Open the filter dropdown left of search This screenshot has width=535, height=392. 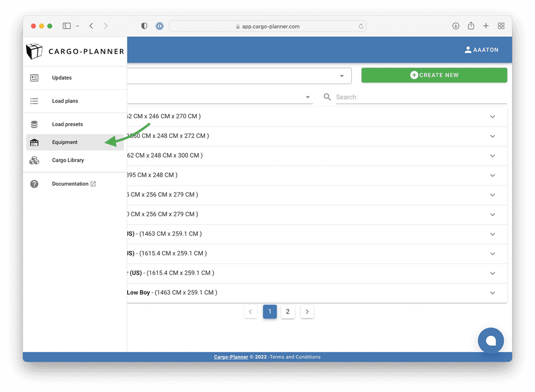point(308,97)
